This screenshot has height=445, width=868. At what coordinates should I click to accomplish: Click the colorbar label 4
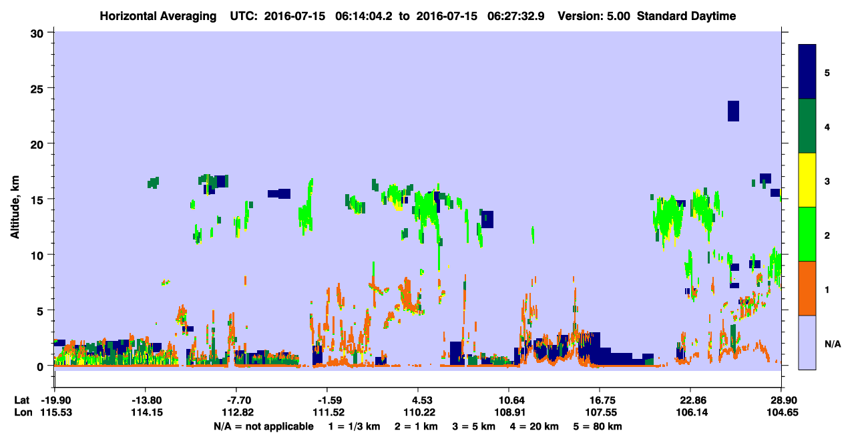(827, 127)
